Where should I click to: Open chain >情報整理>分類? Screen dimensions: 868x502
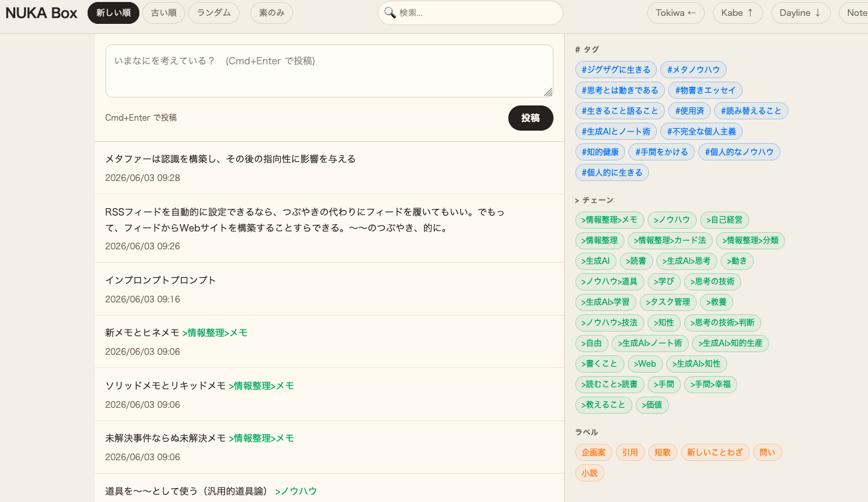coord(750,240)
